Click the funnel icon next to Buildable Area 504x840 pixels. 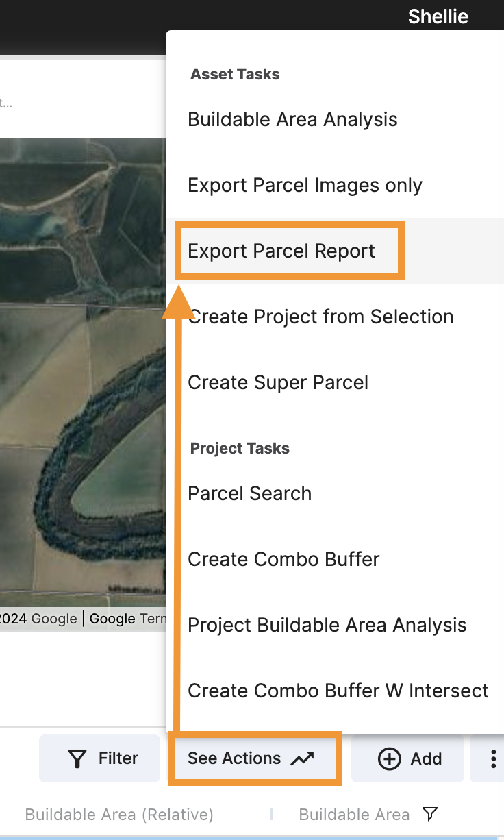pyautogui.click(x=430, y=814)
